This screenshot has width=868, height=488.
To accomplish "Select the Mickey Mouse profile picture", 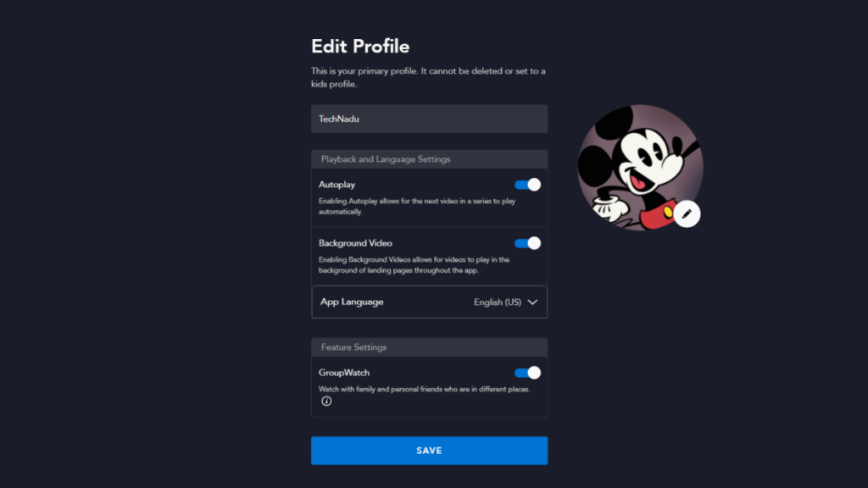I will point(640,168).
